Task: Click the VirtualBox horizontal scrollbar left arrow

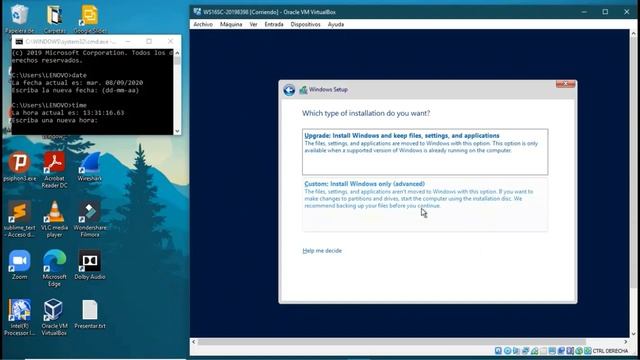Action: click(x=194, y=342)
